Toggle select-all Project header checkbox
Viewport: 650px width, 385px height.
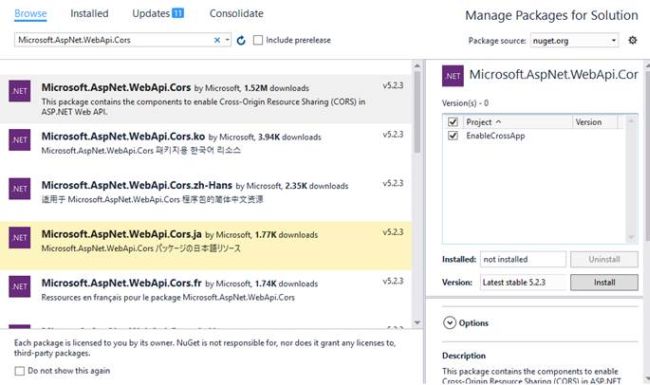[x=453, y=122]
